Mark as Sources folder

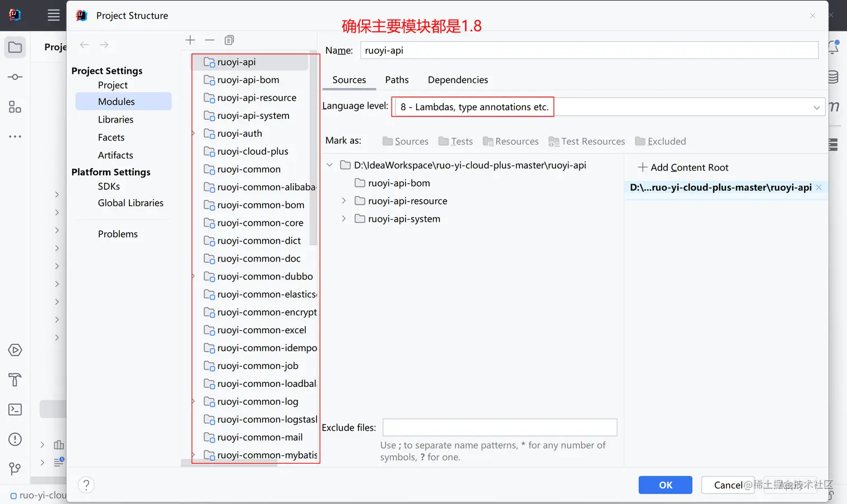406,141
